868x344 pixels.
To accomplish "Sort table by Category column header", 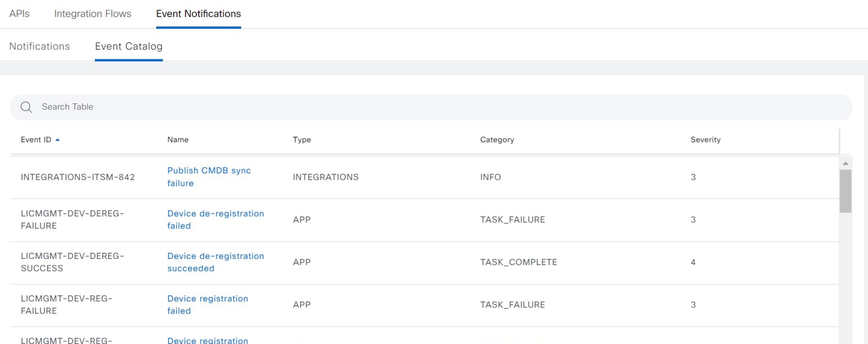I will (x=497, y=140).
